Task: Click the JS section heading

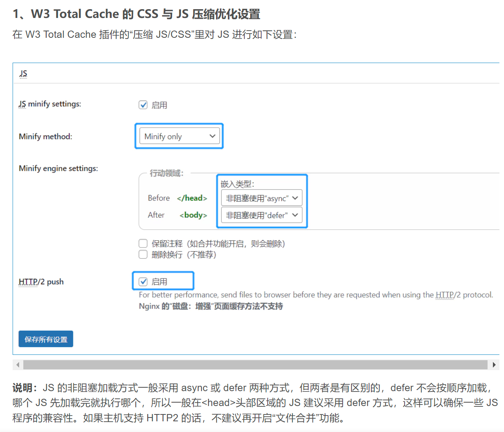Action: tap(23, 73)
